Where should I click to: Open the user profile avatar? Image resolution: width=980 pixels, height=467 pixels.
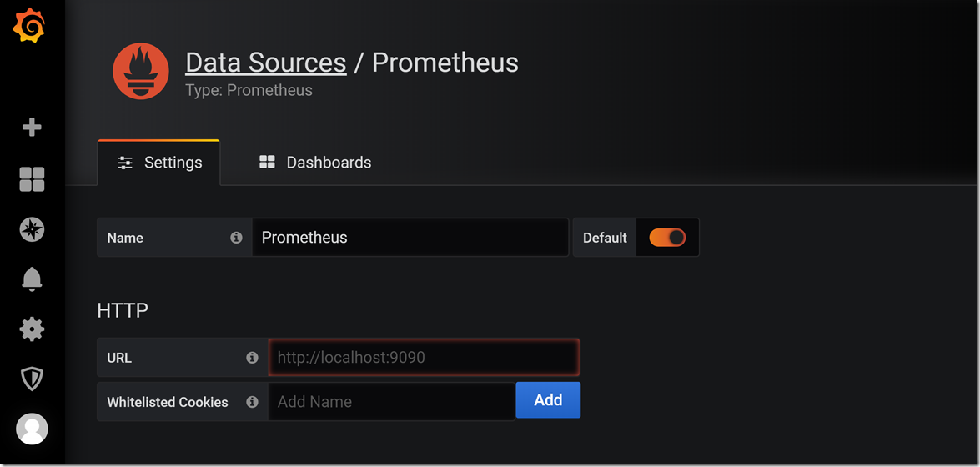(x=32, y=429)
